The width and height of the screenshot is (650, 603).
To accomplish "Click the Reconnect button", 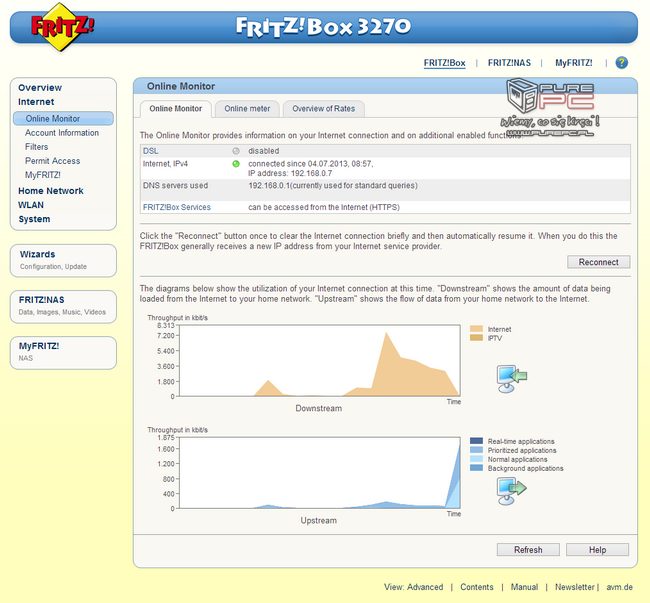I will tap(599, 262).
